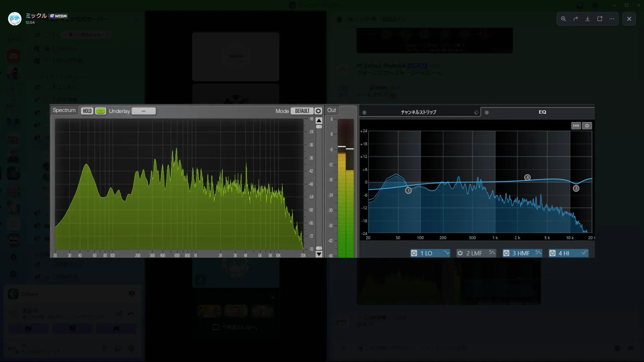
Task: Download the image with the download icon
Action: [588, 19]
